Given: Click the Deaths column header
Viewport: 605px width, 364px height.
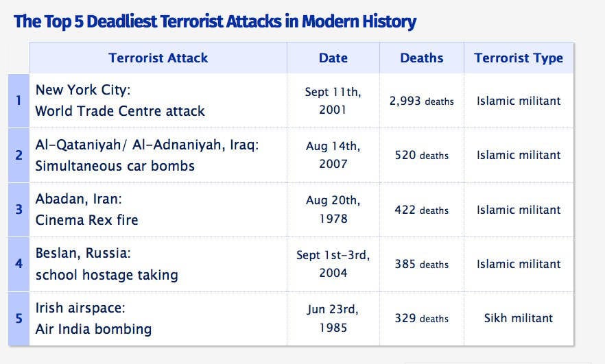Looking at the screenshot, I should pyautogui.click(x=422, y=58).
